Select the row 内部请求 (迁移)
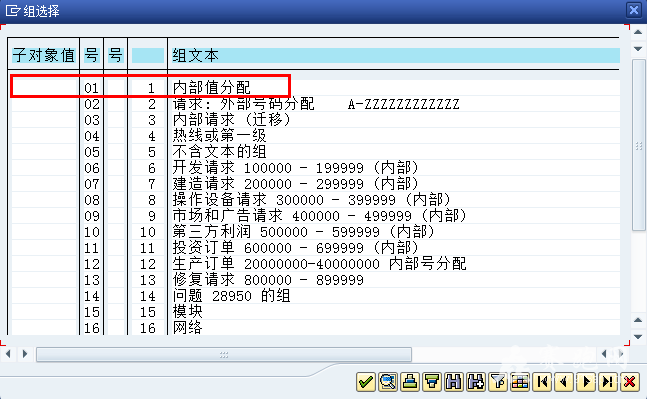647x399 pixels. (316, 120)
